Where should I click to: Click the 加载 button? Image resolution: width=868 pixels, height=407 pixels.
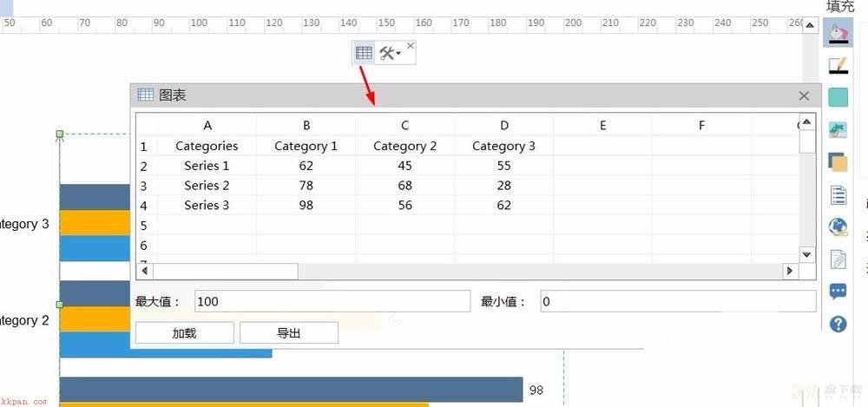(184, 333)
